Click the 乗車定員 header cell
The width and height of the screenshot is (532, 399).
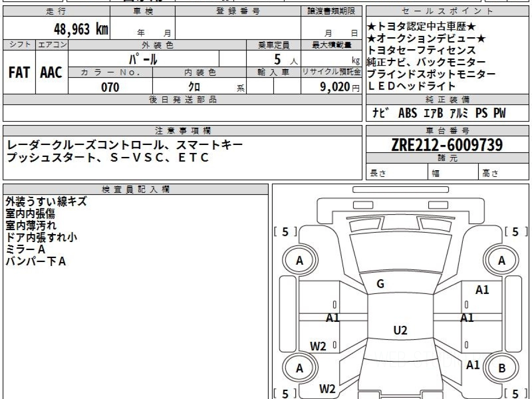(x=274, y=45)
